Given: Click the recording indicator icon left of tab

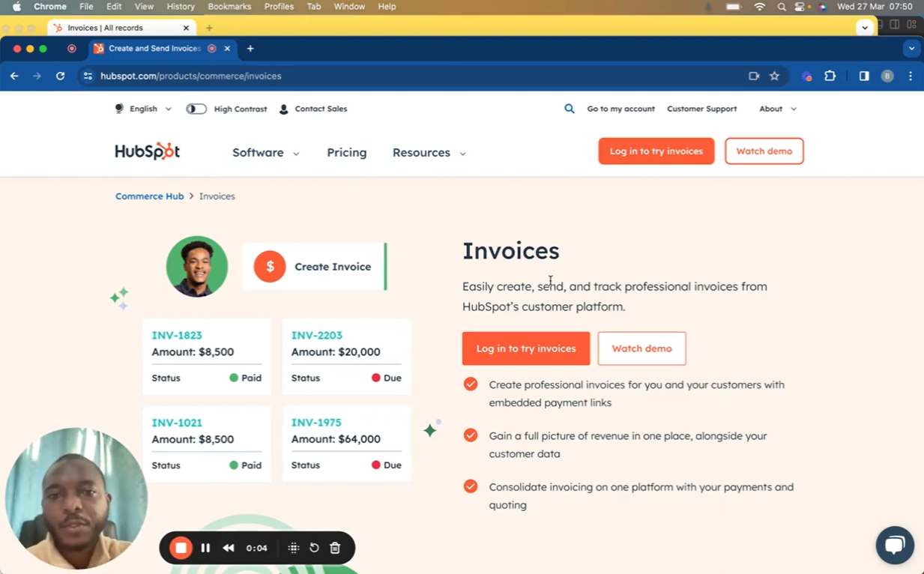Looking at the screenshot, I should click(72, 49).
